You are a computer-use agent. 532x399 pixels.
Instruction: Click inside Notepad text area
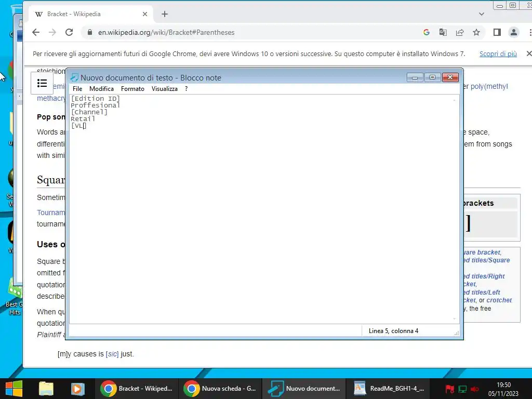(x=261, y=209)
